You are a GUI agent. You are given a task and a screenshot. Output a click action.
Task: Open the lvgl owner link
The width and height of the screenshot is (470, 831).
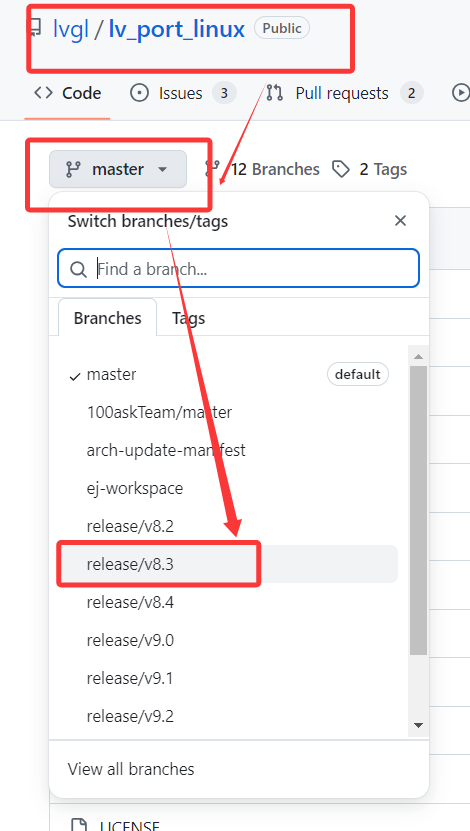click(x=70, y=29)
